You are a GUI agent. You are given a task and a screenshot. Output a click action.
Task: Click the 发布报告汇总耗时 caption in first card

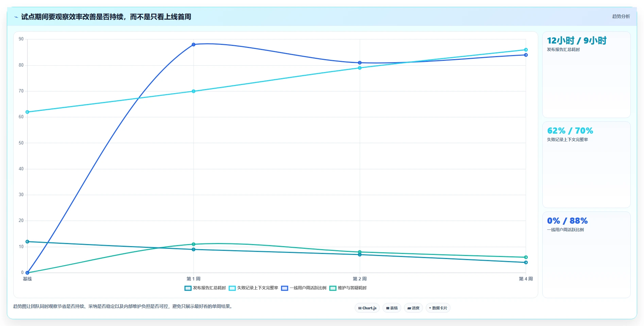click(563, 50)
